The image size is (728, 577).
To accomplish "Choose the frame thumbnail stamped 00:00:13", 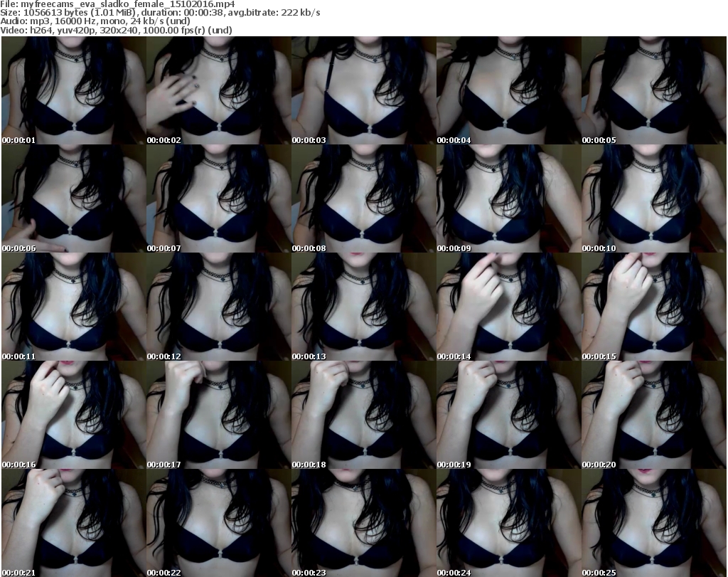I will coord(363,307).
